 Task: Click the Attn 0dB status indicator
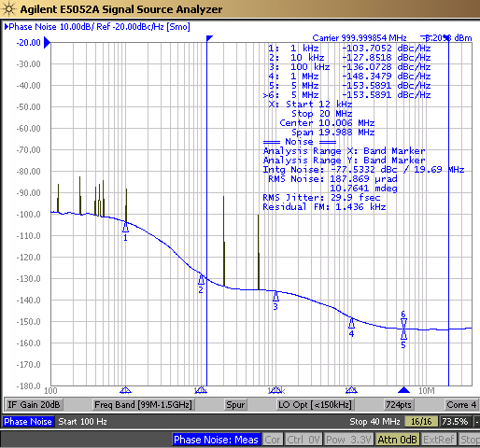pyautogui.click(x=397, y=440)
